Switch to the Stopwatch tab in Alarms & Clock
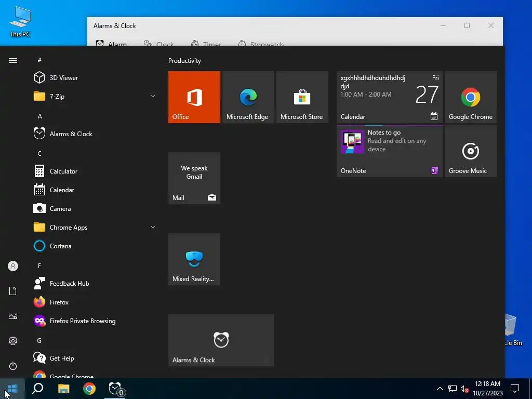This screenshot has width=532, height=399. [261, 44]
